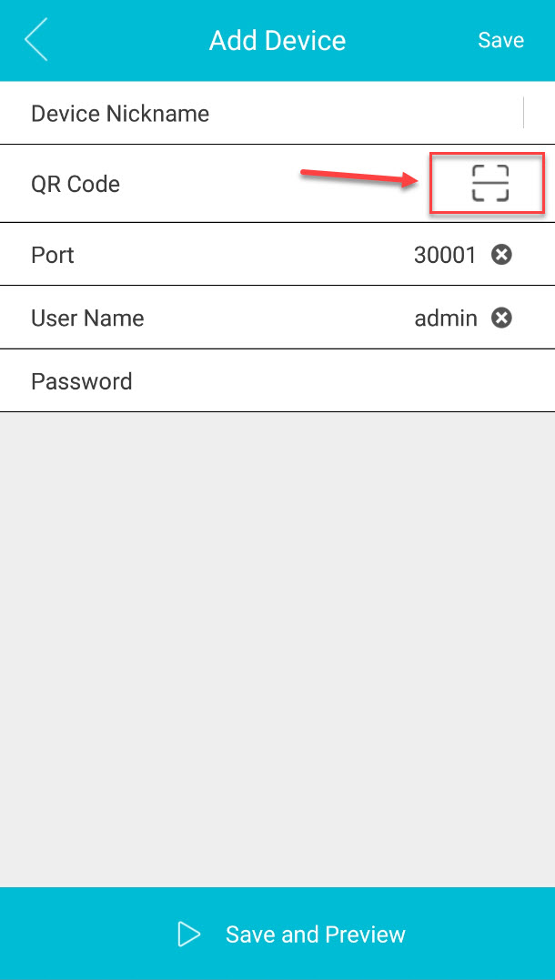Click the text cursor in Device Nickname

[524, 113]
